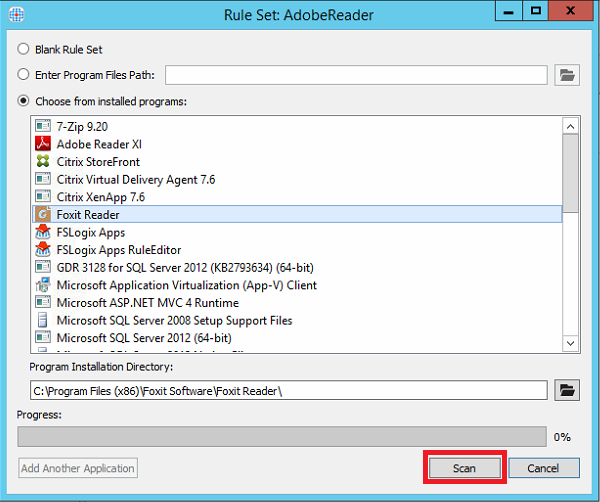Viewport: 600px width, 502px height.
Task: Select Citrix Virtual Delivery Agent 7.6 entry
Action: tap(297, 179)
